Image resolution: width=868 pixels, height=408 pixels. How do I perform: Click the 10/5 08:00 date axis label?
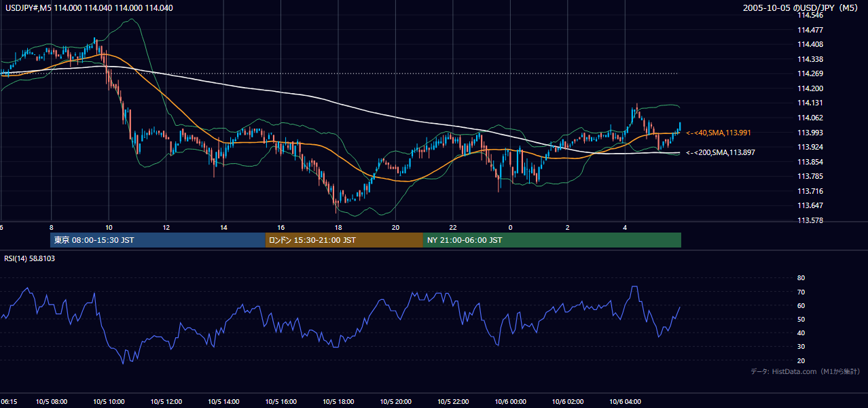(52, 401)
